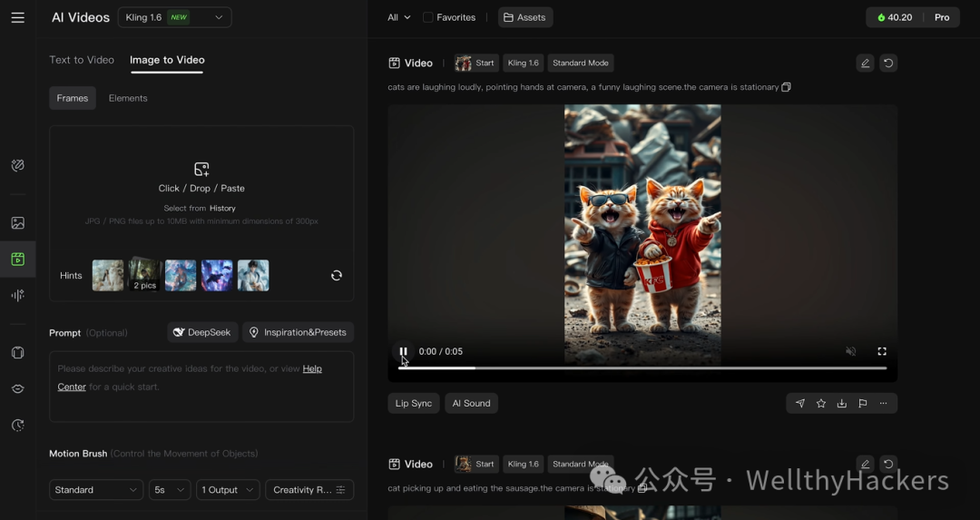Click Start frame tag on second video
Viewport: 980px width, 520px height.
(476, 464)
